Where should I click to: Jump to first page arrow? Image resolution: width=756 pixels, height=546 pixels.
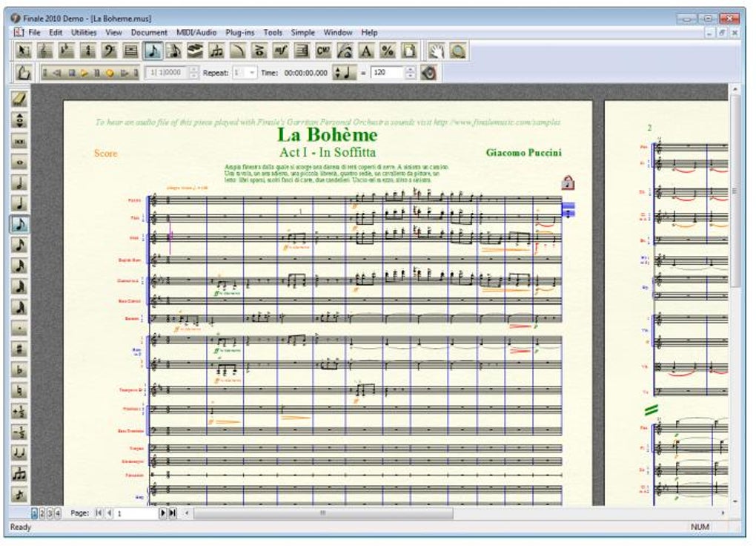pos(99,513)
